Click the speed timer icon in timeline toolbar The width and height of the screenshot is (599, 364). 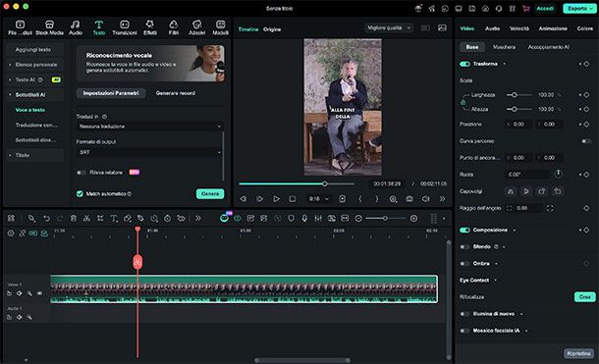click(167, 218)
